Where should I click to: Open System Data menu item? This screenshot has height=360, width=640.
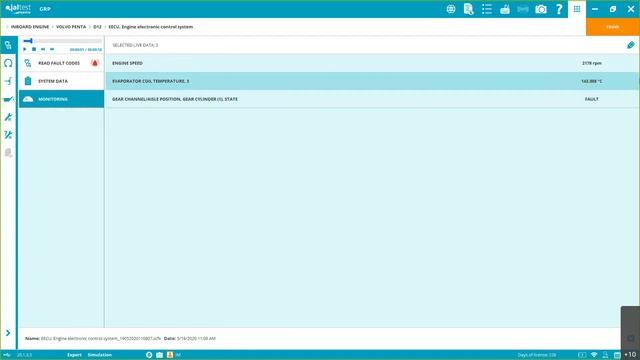click(62, 81)
